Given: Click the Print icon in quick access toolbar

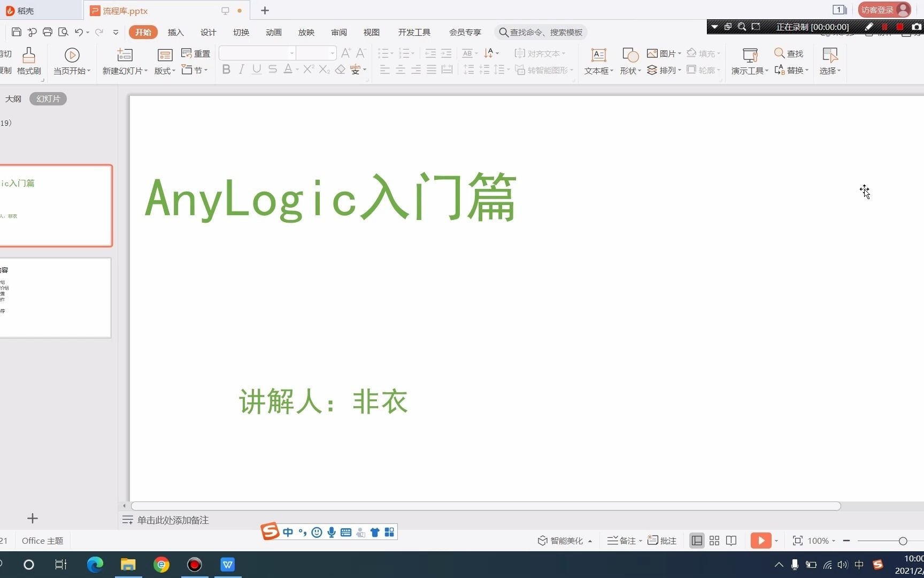Looking at the screenshot, I should coord(48,32).
